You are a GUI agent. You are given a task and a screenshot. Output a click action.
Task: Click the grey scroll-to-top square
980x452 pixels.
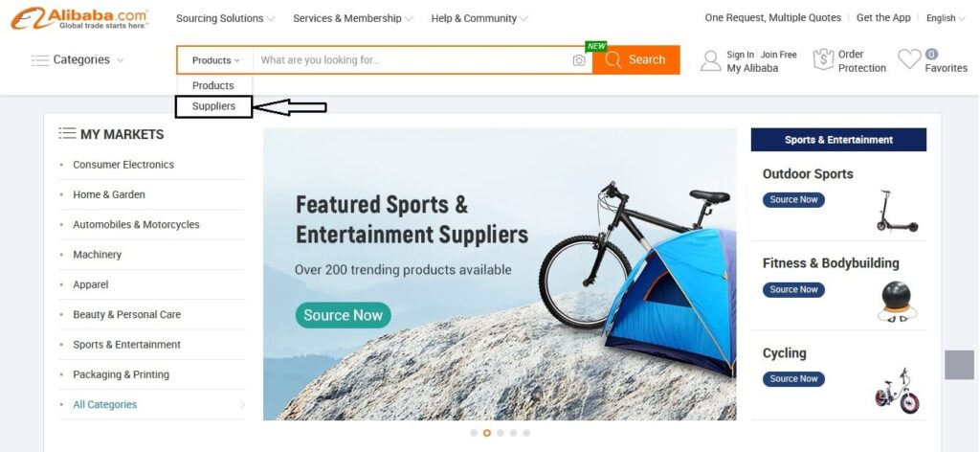pos(959,365)
